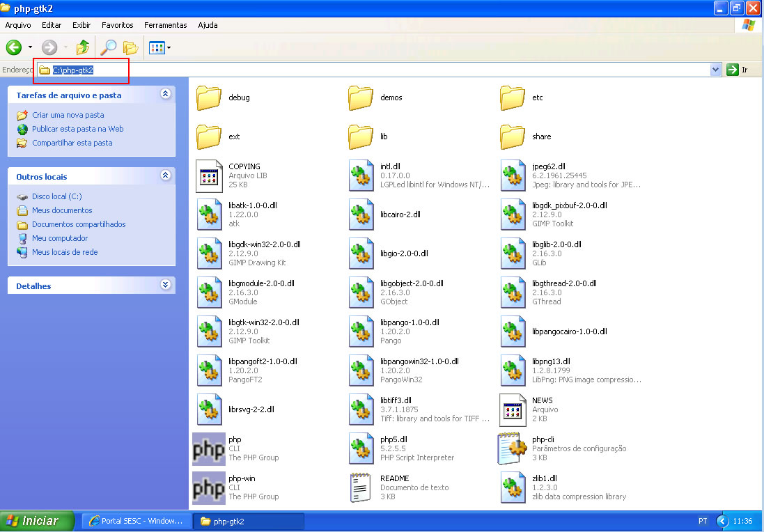Click the address field showing C:\php-gtk2

click(374, 70)
